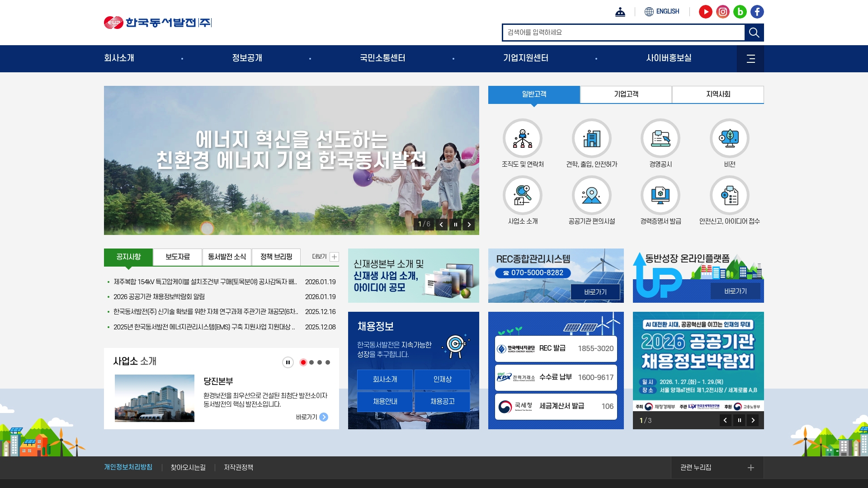This screenshot has width=868, height=488.
Task: Open the hamburger menu
Action: (x=750, y=59)
